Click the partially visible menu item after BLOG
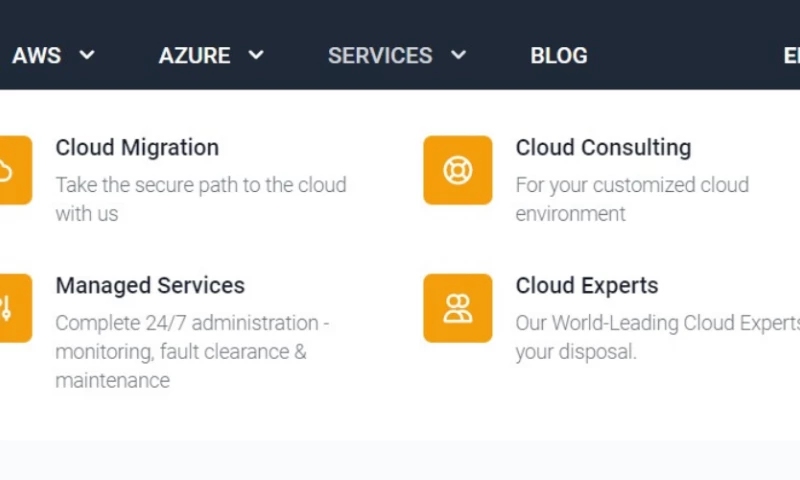 [791, 56]
